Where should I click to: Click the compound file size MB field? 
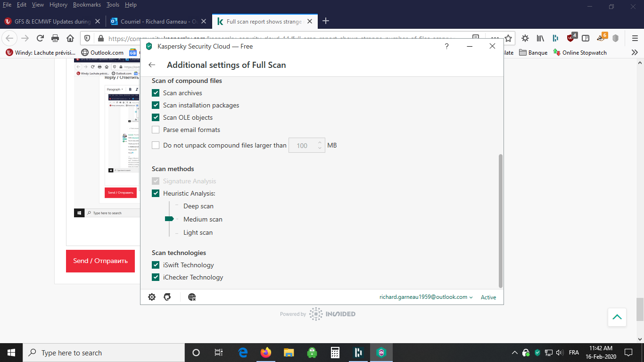(x=302, y=146)
